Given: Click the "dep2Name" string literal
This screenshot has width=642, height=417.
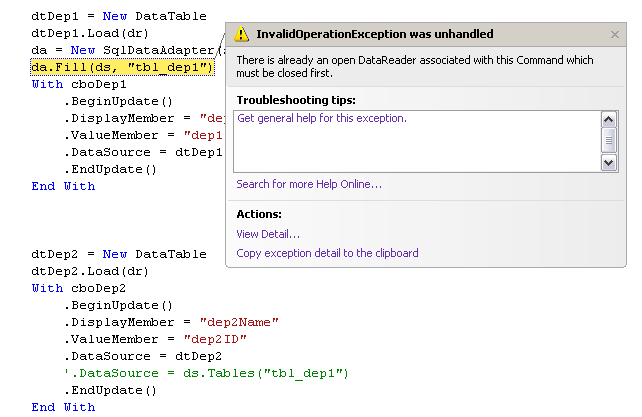Looking at the screenshot, I should 239,321.
